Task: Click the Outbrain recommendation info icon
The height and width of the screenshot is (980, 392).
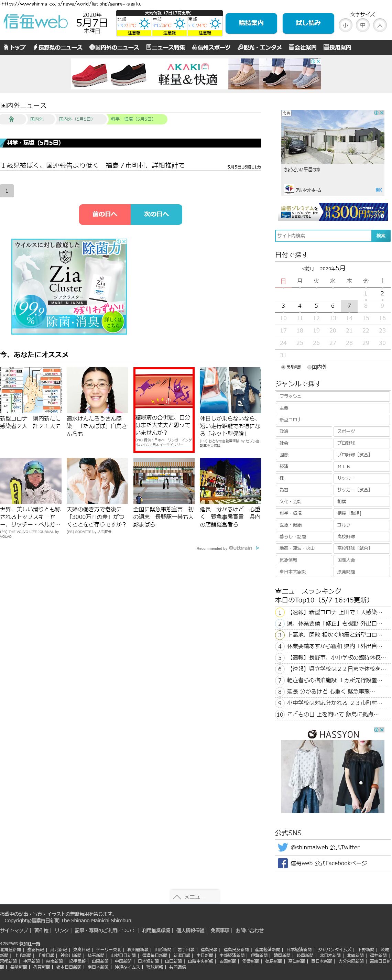Action: pos(258,548)
